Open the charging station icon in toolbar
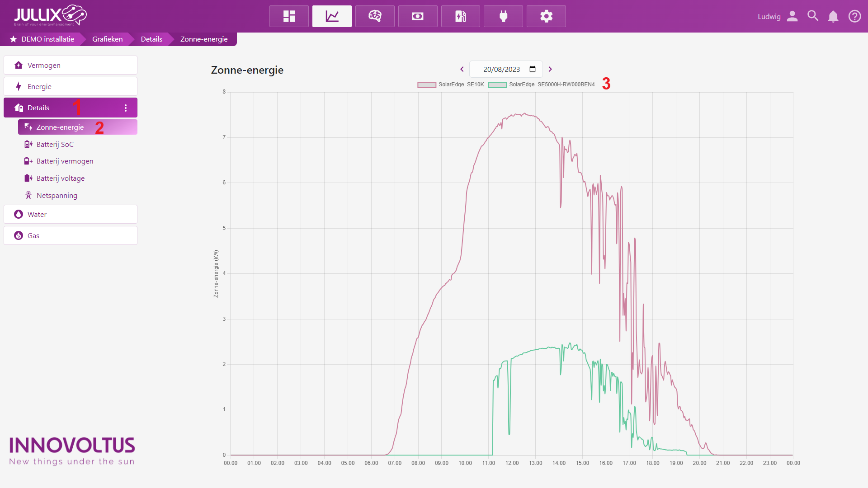Screen dimensions: 868x488 (460, 16)
